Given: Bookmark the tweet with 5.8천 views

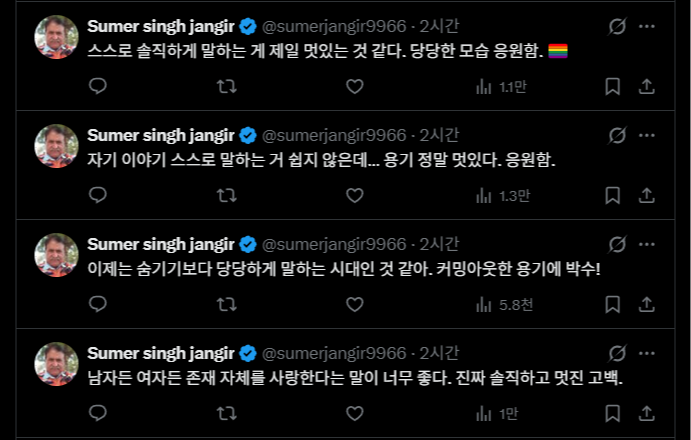Looking at the screenshot, I should (613, 305).
